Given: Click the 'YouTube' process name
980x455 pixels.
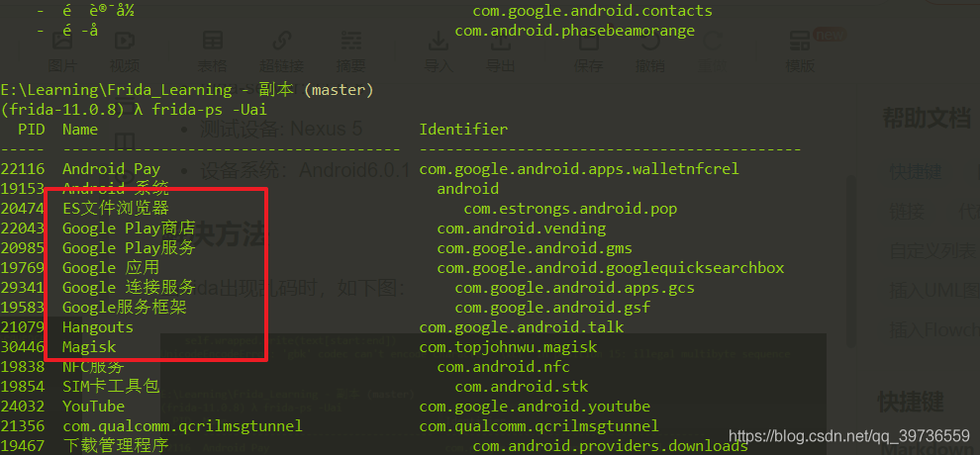Looking at the screenshot, I should (x=93, y=407).
